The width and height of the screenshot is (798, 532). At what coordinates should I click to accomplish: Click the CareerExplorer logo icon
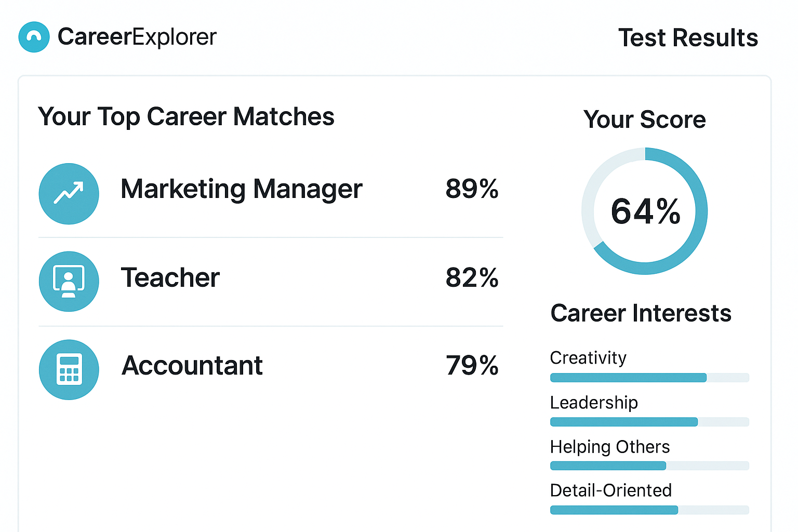[x=34, y=37]
